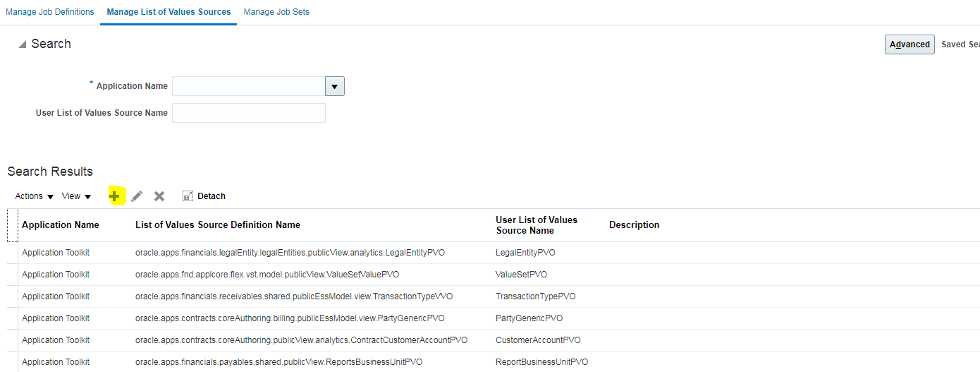Select the ValueSetPVO row
Screen dimensions: 980x372
click(x=521, y=275)
